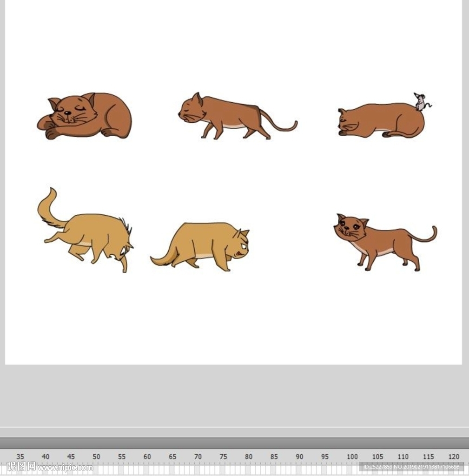
Task: Jump to frame 65 on timeline ruler
Action: (x=172, y=456)
